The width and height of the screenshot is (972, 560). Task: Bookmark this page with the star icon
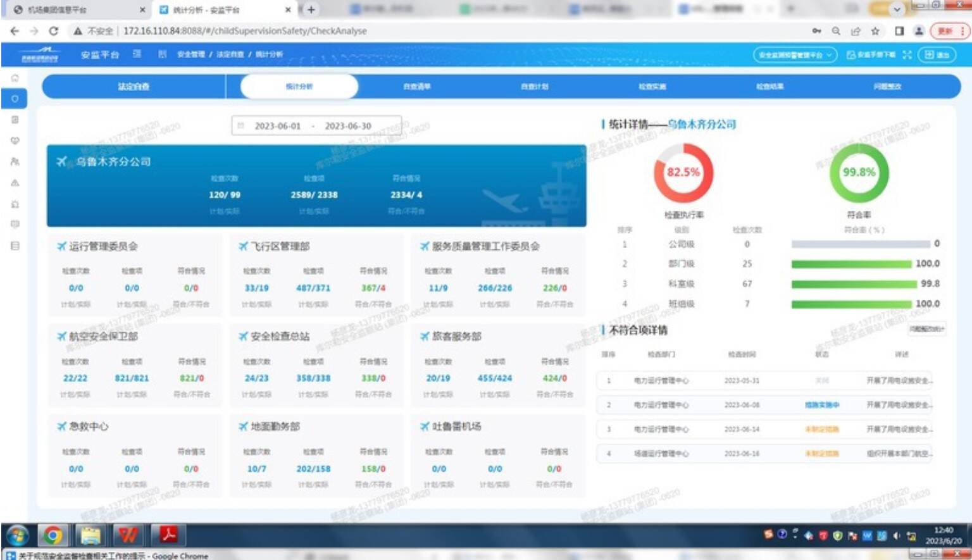pyautogui.click(x=875, y=31)
